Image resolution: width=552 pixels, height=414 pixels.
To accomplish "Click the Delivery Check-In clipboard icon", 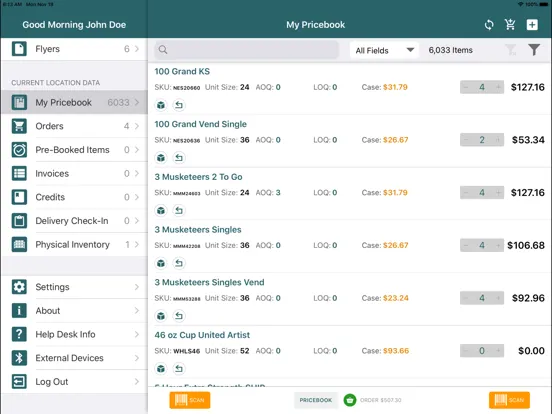I will tap(19, 221).
